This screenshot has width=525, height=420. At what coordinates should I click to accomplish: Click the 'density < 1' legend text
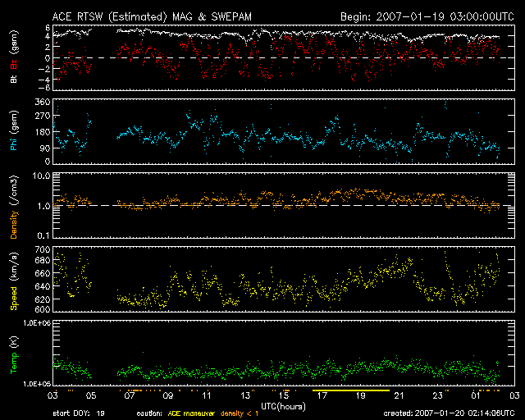239,414
